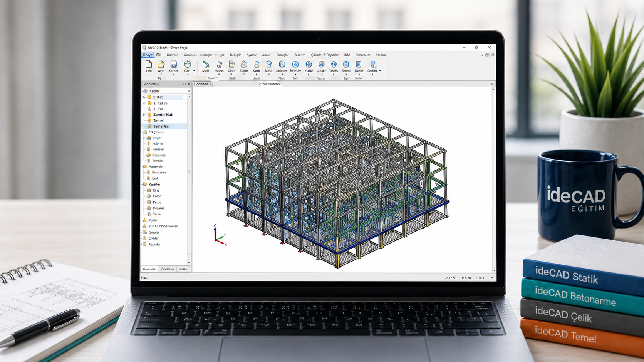Open the Sonuçlar menu
This screenshot has height=362, width=644.
pyautogui.click(x=282, y=55)
